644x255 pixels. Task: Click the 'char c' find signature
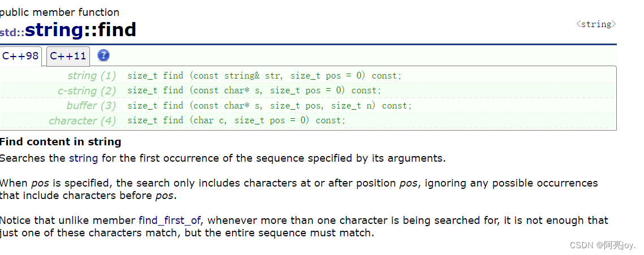[x=236, y=120]
